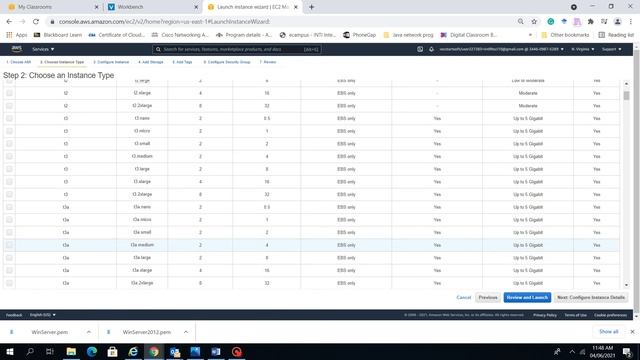Go to step 1 Choose AMI tab
The image size is (640, 360).
pyautogui.click(x=19, y=62)
